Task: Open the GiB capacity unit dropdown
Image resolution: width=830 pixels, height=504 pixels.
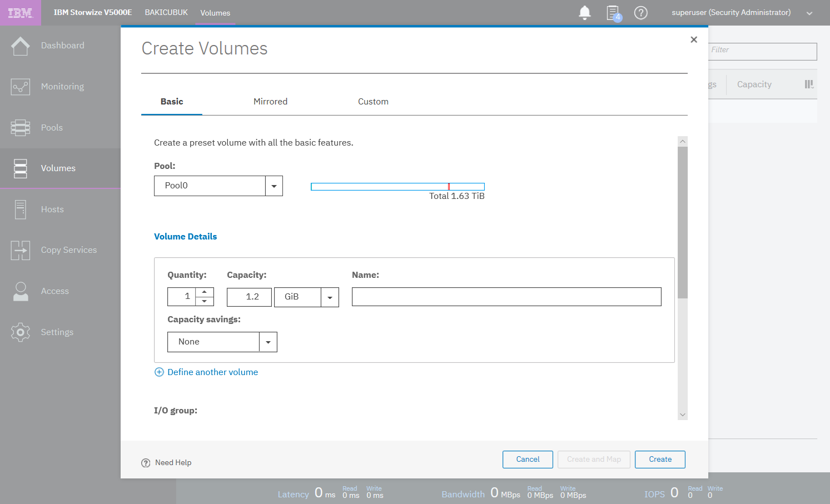Action: 330,297
